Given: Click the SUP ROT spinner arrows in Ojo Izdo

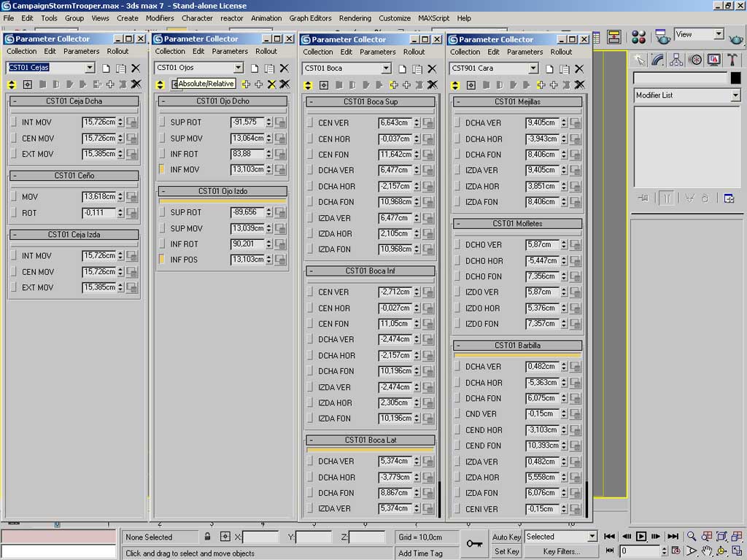Looking at the screenshot, I should tap(269, 212).
